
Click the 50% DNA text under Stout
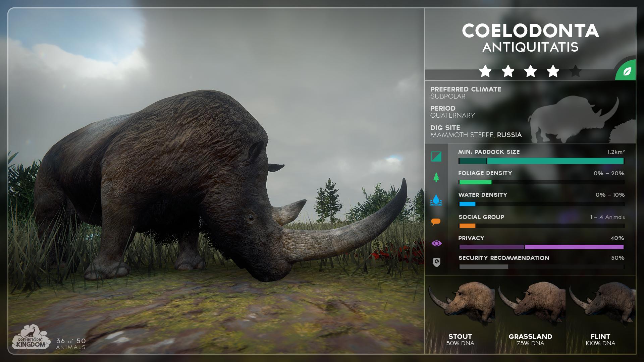[x=460, y=344]
